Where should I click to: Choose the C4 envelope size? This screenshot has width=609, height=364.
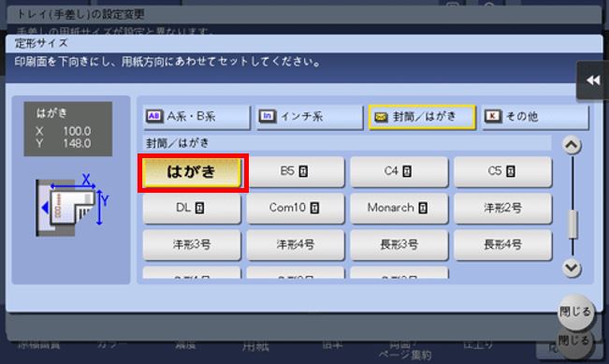(x=399, y=171)
